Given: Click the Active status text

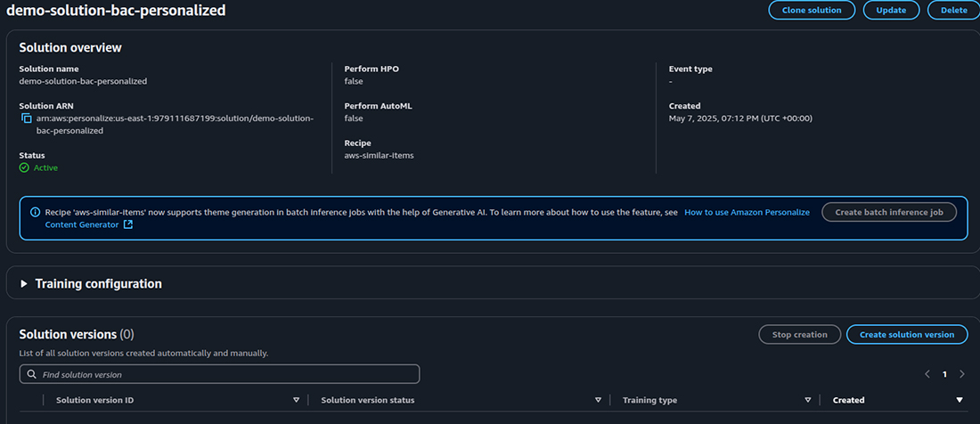Looking at the screenshot, I should 45,168.
